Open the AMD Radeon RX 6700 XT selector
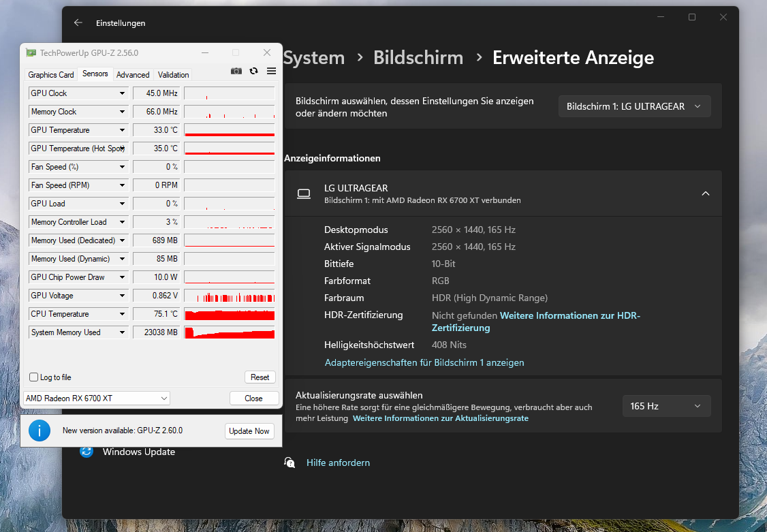The height and width of the screenshot is (532, 767). pos(96,398)
